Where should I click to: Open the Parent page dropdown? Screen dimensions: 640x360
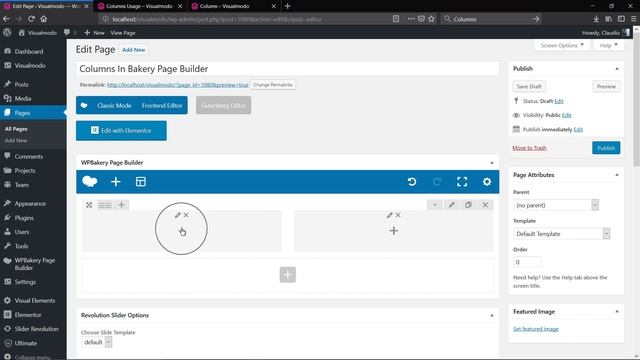point(556,205)
